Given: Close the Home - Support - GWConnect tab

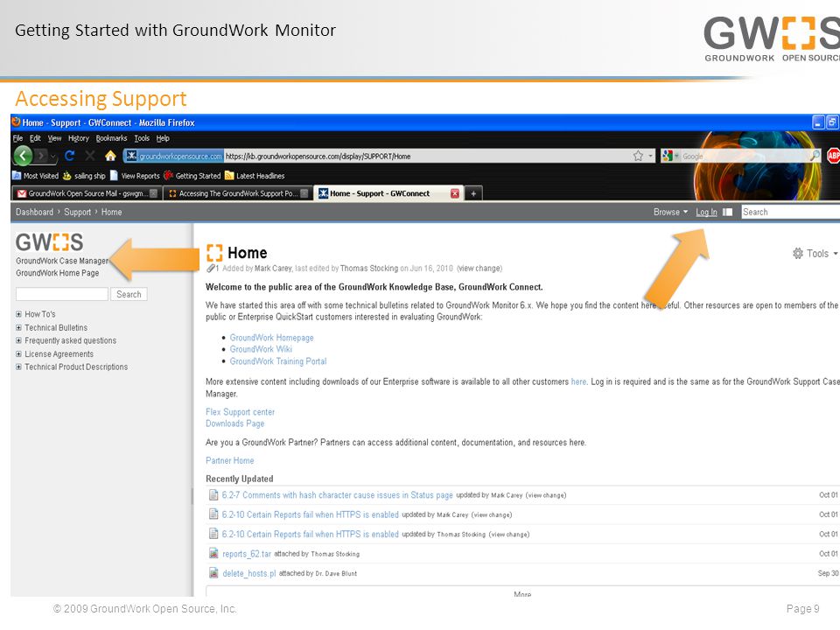Looking at the screenshot, I should click(455, 193).
